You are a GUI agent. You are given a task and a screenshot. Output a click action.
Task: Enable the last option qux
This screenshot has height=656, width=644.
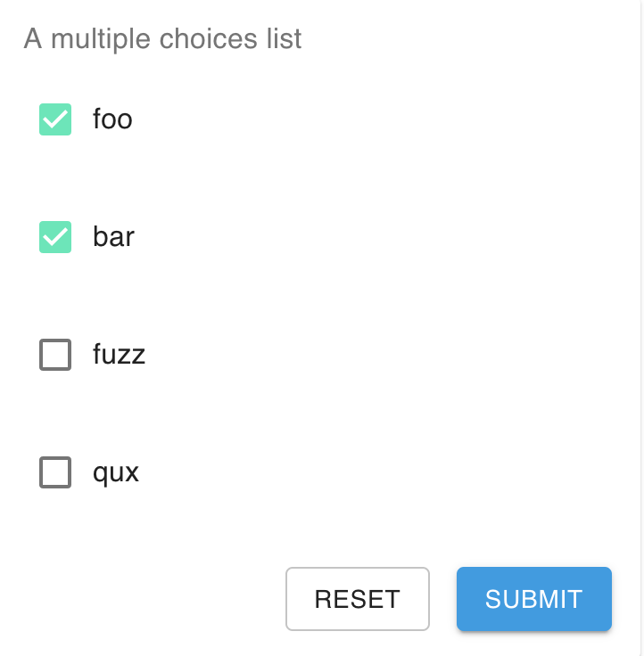(55, 472)
